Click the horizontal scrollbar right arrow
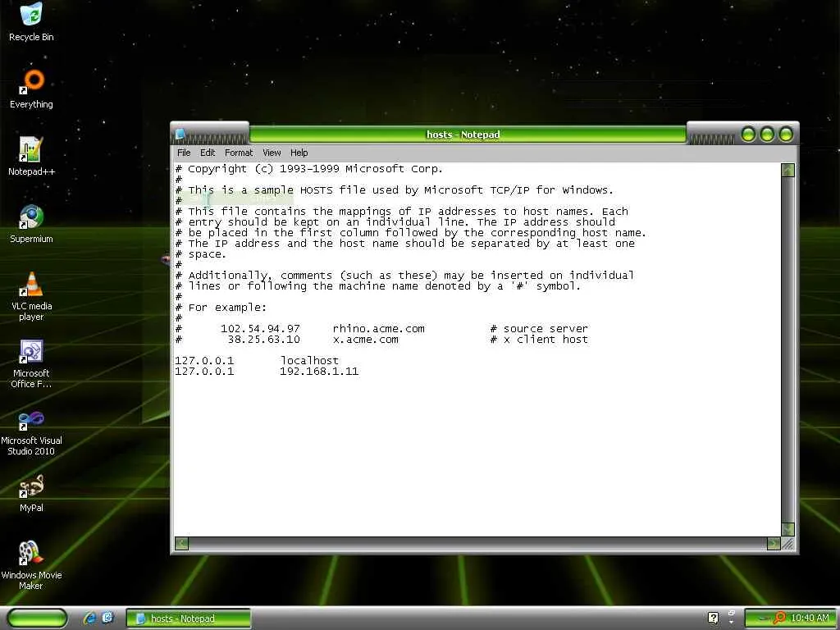 point(773,544)
